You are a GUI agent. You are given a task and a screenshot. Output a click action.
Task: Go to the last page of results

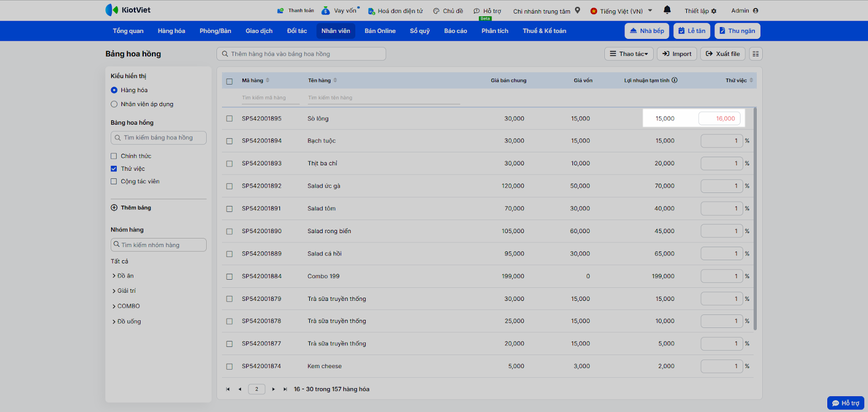point(285,389)
